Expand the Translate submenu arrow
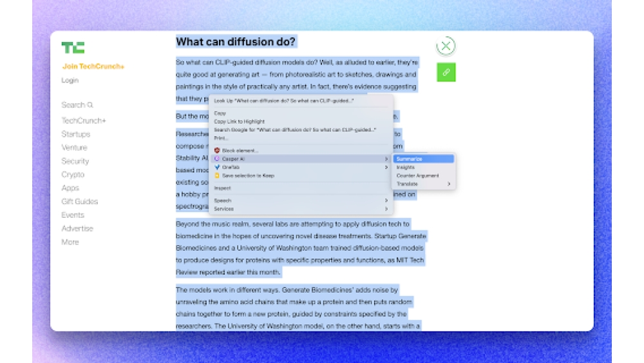This screenshot has width=644, height=363. tap(448, 184)
